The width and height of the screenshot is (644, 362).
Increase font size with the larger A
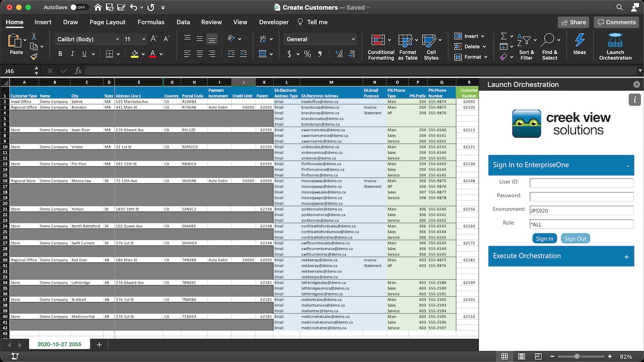(154, 39)
